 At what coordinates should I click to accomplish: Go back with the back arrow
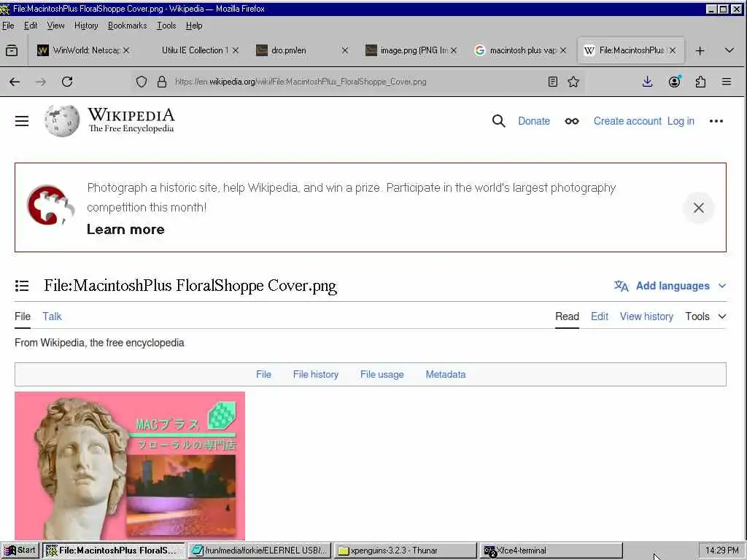click(x=15, y=82)
